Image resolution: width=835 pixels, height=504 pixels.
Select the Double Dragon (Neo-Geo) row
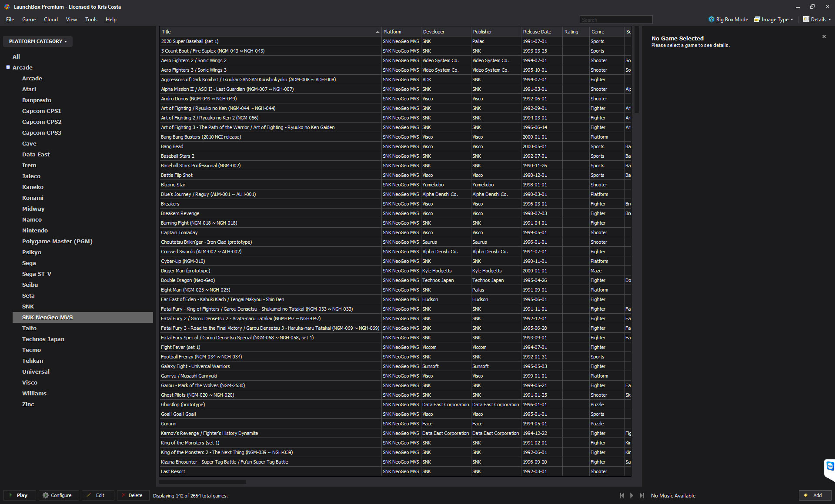[x=395, y=280]
